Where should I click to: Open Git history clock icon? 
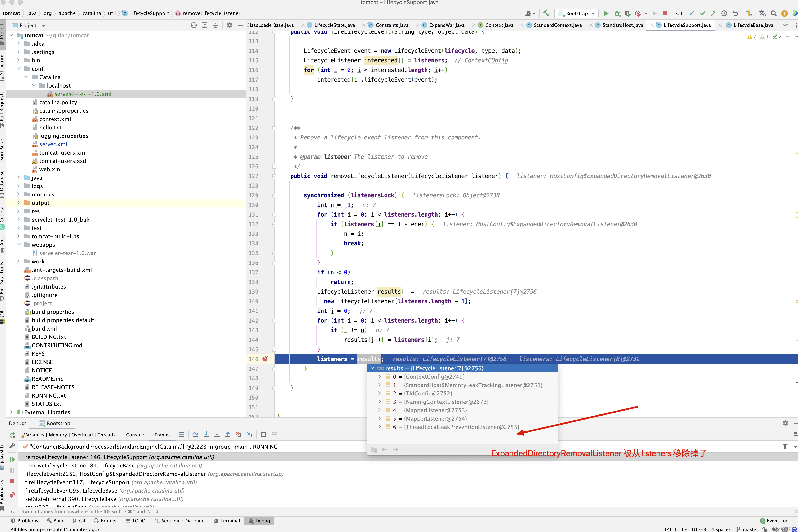click(x=724, y=14)
